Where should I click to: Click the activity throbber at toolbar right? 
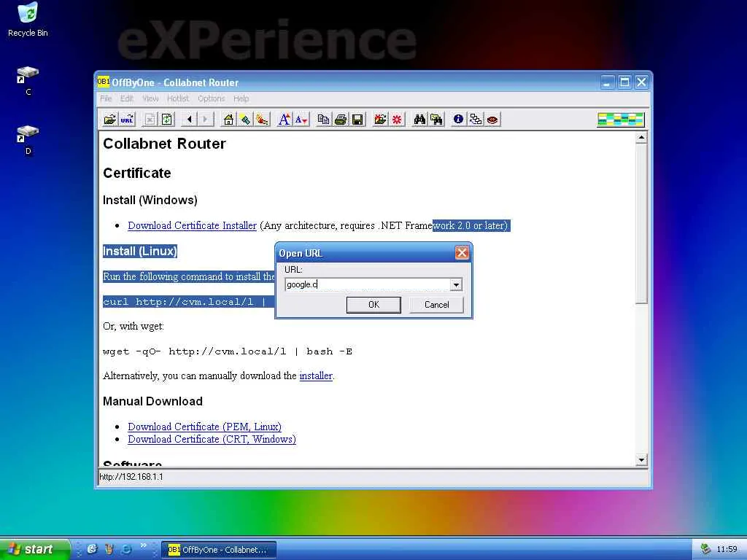tap(621, 119)
